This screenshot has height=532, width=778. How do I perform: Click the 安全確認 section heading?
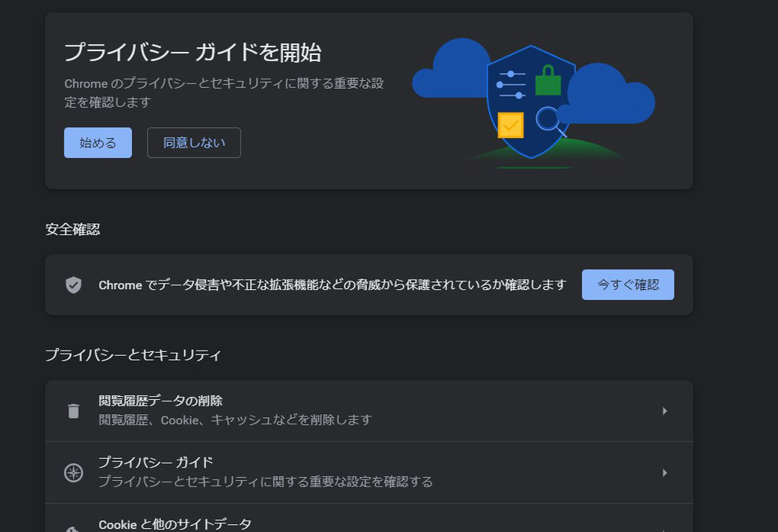click(72, 229)
